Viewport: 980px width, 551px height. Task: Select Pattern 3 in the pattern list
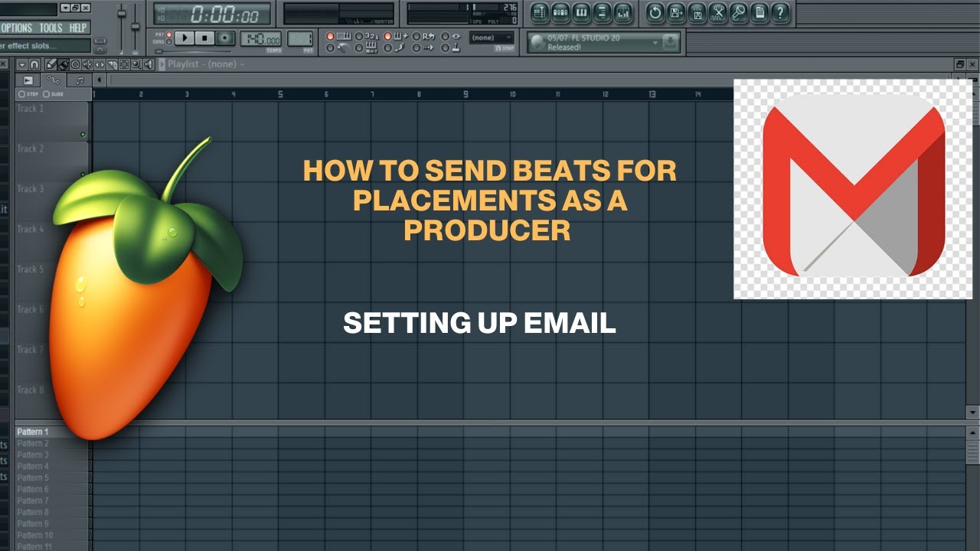pyautogui.click(x=32, y=455)
